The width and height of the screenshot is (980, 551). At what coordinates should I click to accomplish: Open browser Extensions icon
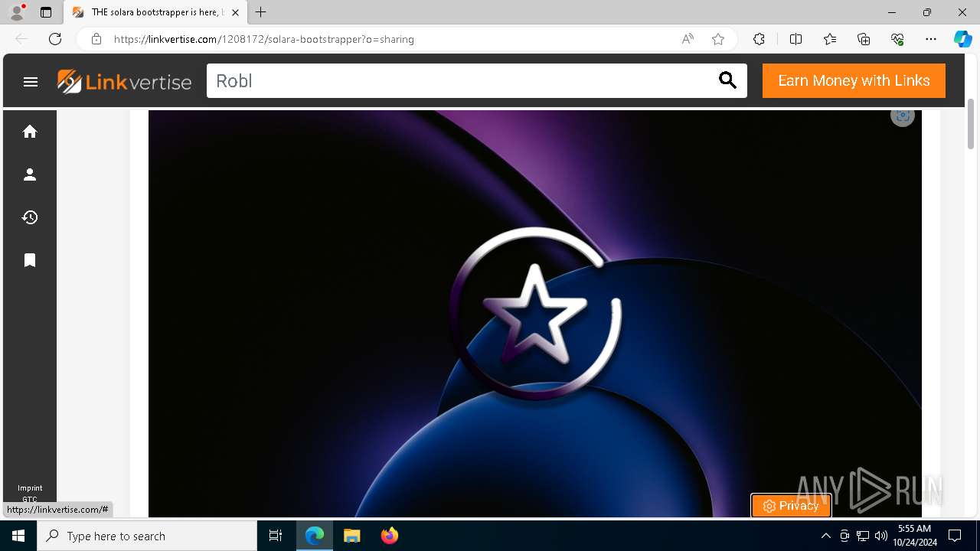(x=759, y=39)
